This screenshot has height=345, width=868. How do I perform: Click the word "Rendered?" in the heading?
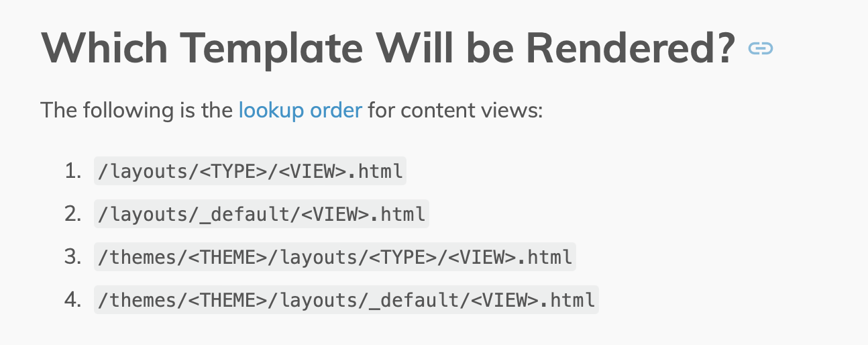631,48
